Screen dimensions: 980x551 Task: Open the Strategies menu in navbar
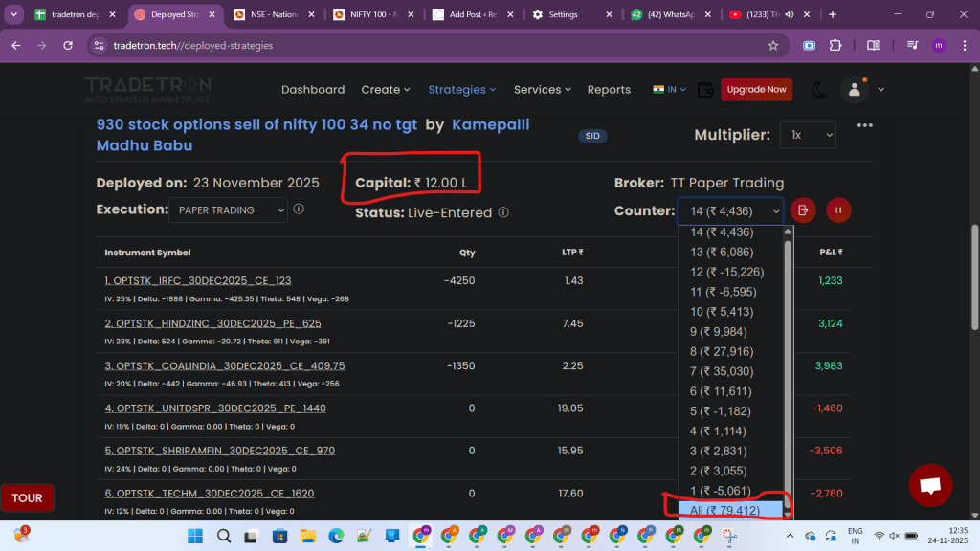tap(461, 90)
